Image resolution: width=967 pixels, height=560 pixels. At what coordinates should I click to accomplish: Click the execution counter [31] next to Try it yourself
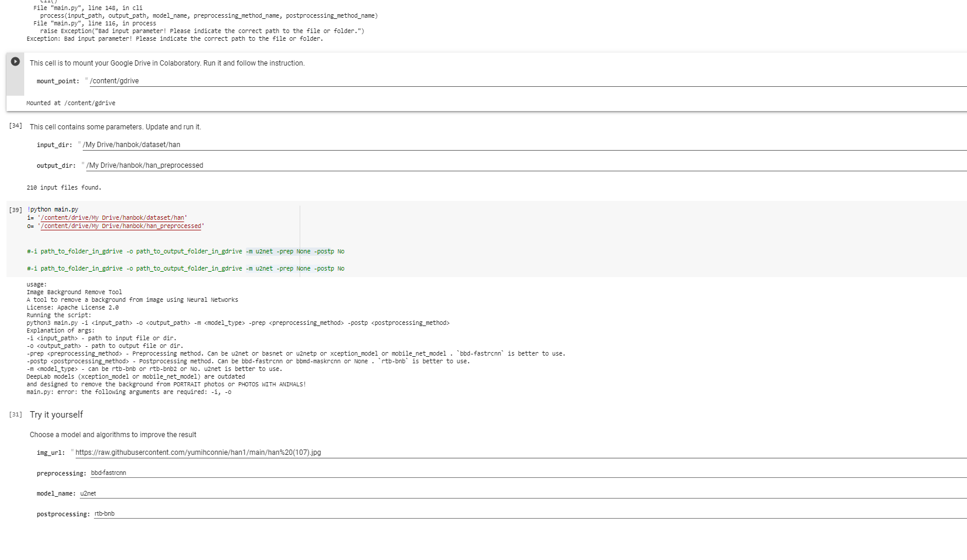point(14,415)
